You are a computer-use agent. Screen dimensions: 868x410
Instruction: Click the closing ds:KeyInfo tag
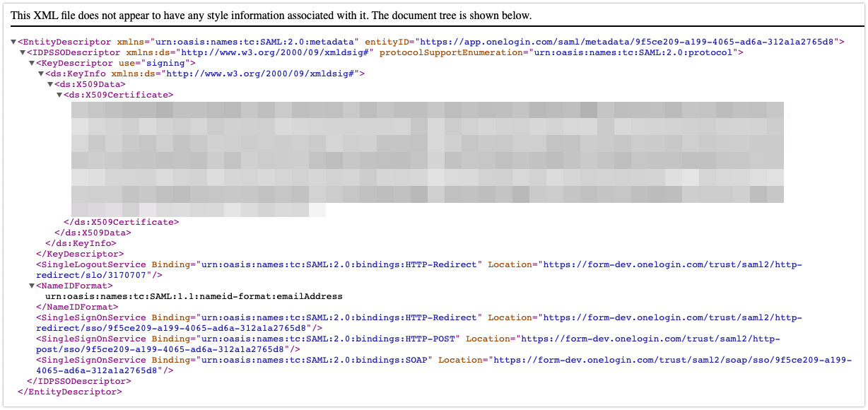pos(81,243)
